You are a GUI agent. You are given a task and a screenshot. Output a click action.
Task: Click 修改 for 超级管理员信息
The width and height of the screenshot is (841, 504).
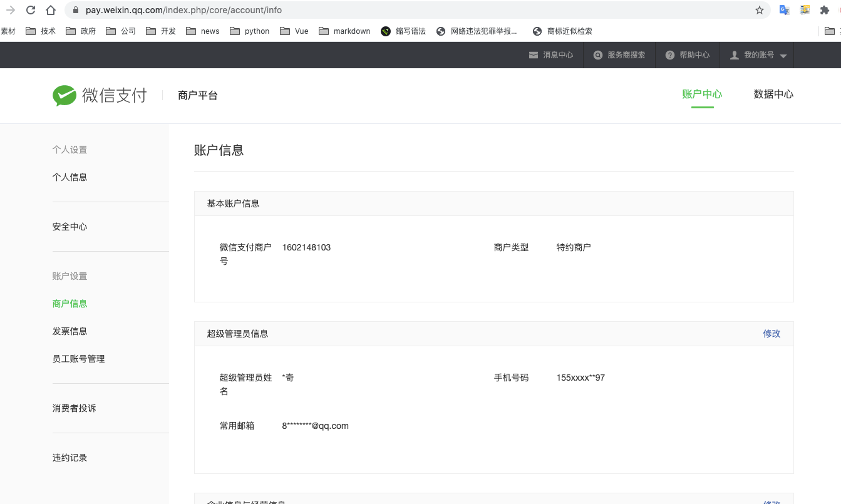pyautogui.click(x=771, y=334)
